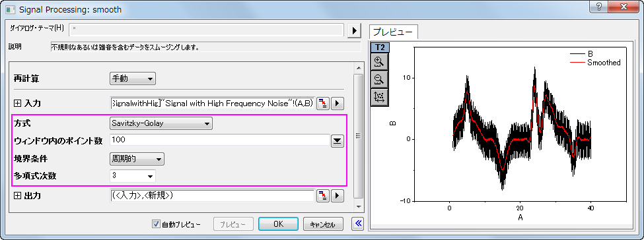644x240 pixels.
Task: Close the smooth dialog window
Action: click(624, 7)
